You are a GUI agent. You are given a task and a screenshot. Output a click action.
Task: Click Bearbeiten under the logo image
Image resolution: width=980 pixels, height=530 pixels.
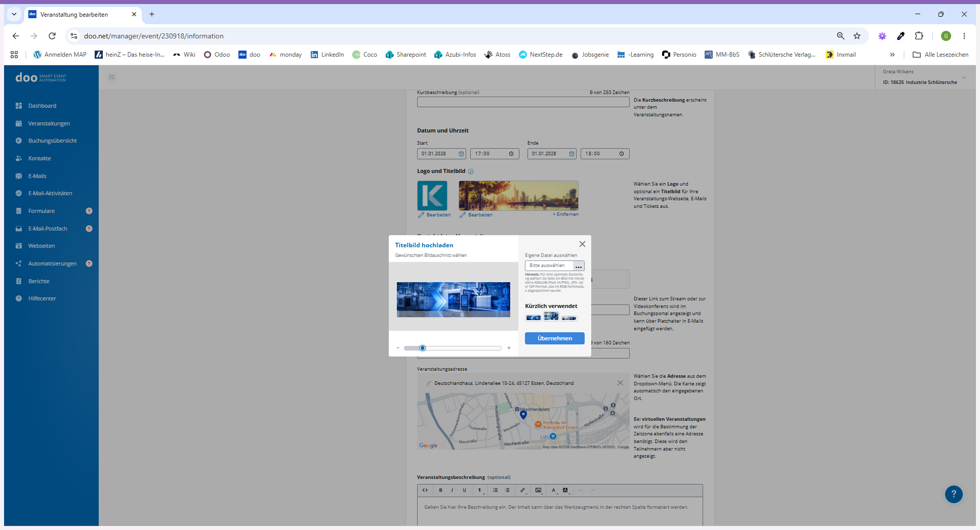[434, 215]
